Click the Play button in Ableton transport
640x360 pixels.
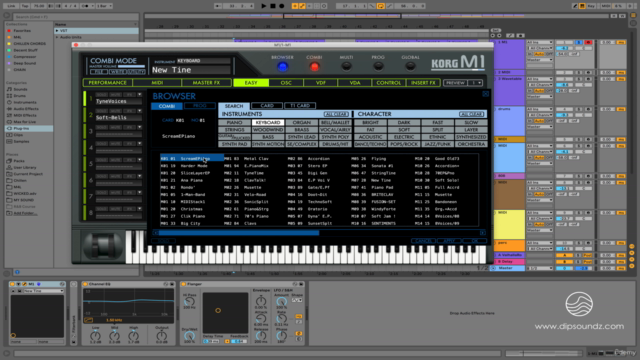(x=263, y=6)
